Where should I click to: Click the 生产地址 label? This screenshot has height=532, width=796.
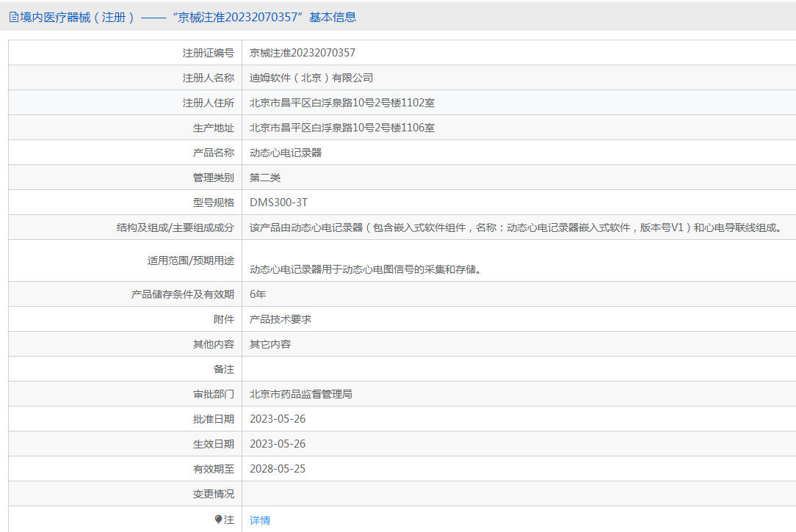pos(213,127)
